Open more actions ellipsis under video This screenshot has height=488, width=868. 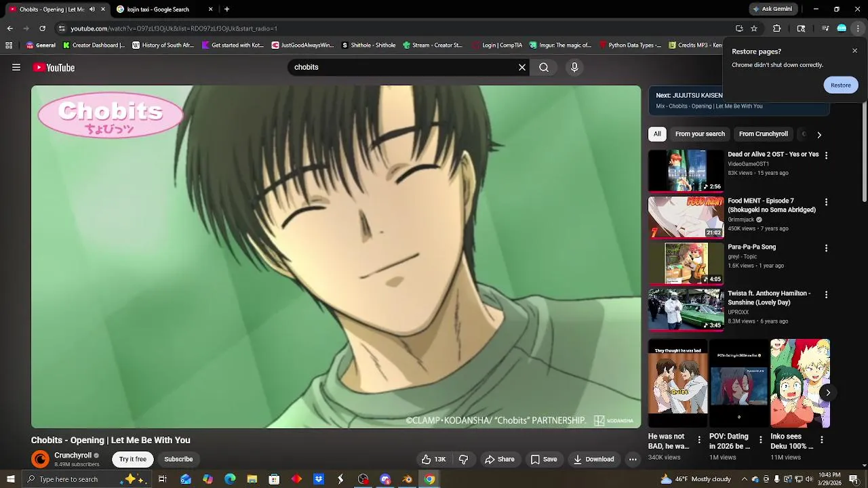point(633,459)
